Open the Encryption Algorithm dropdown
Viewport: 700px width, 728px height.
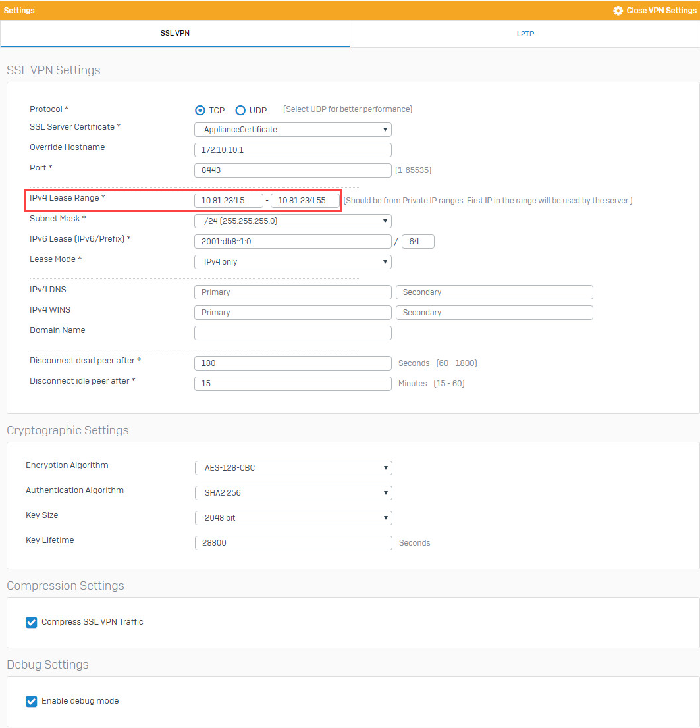click(x=294, y=468)
